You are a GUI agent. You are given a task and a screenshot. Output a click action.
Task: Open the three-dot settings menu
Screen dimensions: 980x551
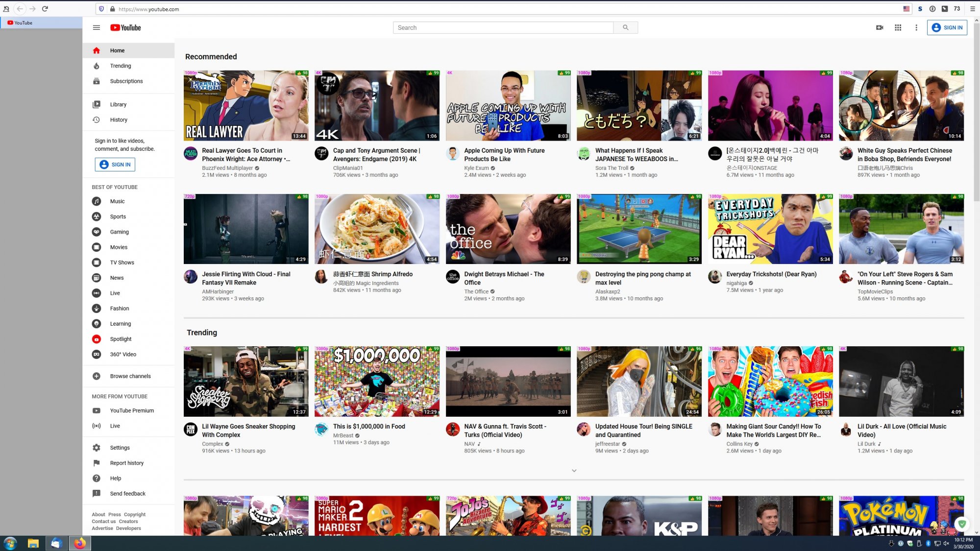916,28
